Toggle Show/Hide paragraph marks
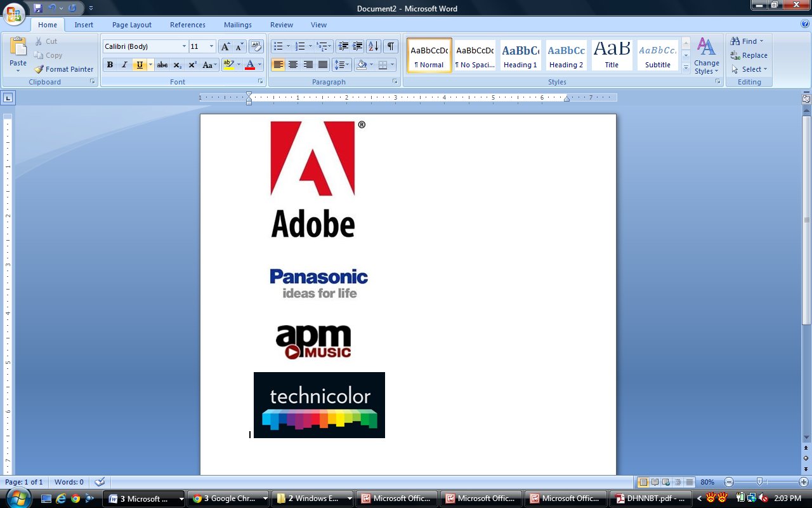 pyautogui.click(x=391, y=46)
